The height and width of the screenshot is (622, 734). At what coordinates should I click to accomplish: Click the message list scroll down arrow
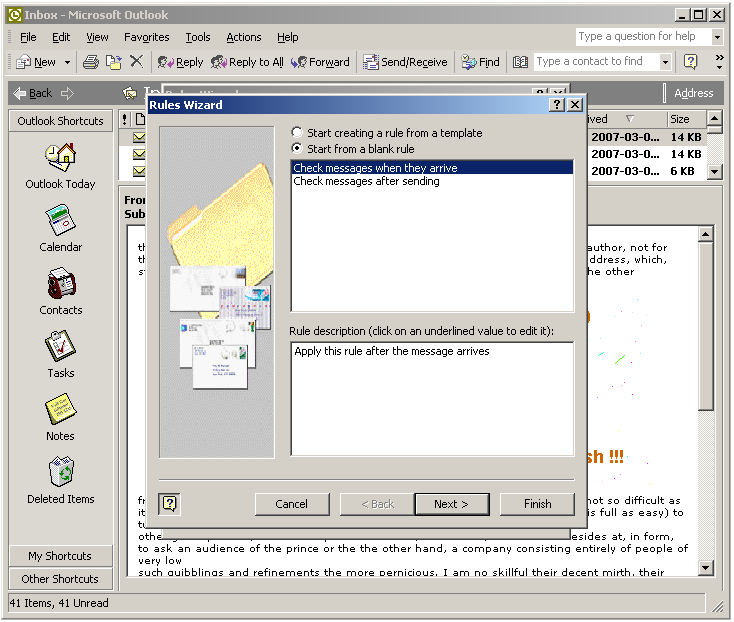714,172
